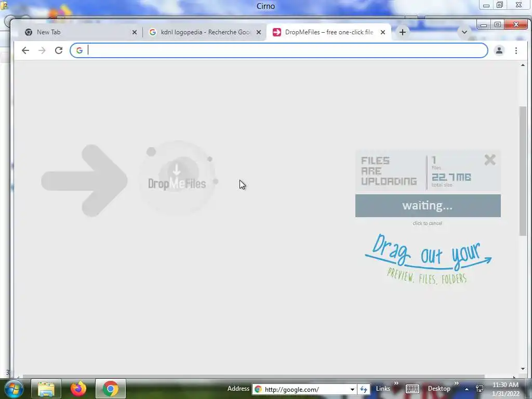Reload the DropMeFiles page

tap(59, 50)
